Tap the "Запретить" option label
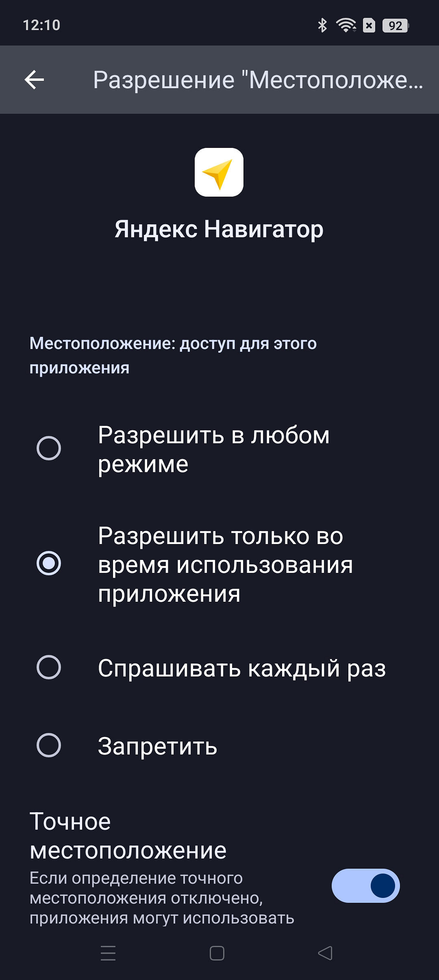 pyautogui.click(x=158, y=746)
